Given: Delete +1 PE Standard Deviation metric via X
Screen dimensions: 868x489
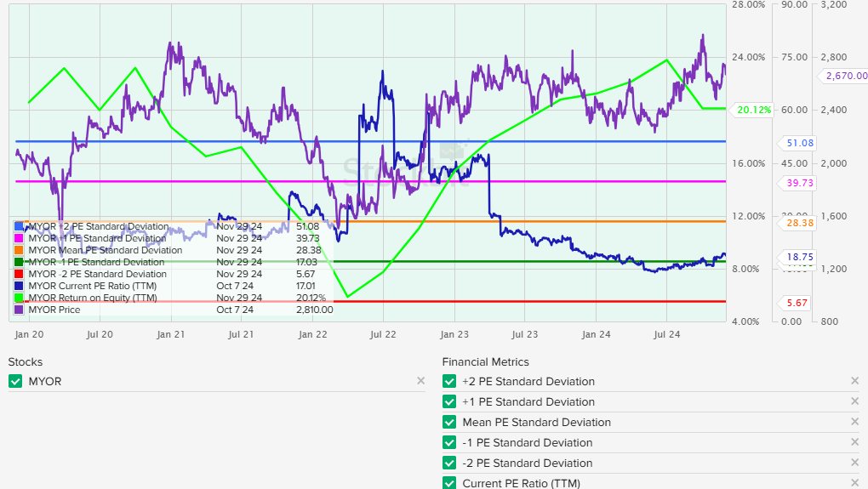Looking at the screenshot, I should click(x=855, y=401).
